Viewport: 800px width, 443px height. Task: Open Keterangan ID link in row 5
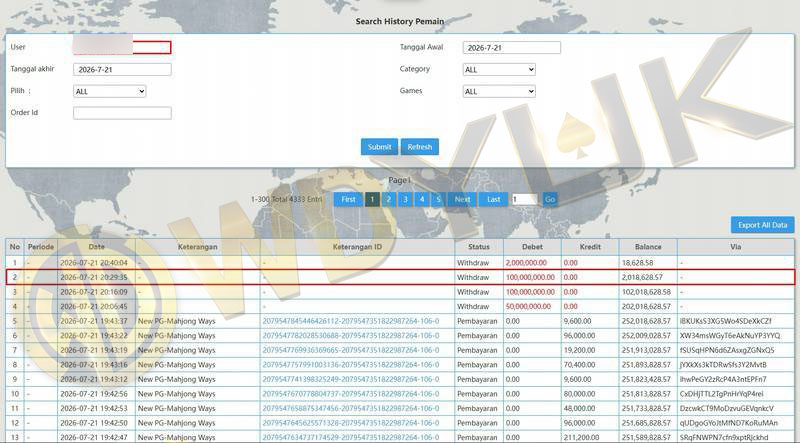[x=351, y=321]
